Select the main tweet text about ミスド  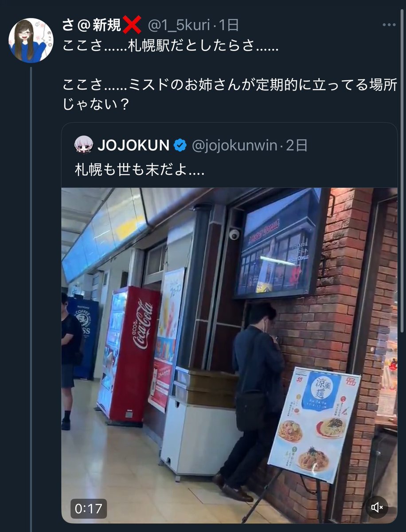coord(230,94)
